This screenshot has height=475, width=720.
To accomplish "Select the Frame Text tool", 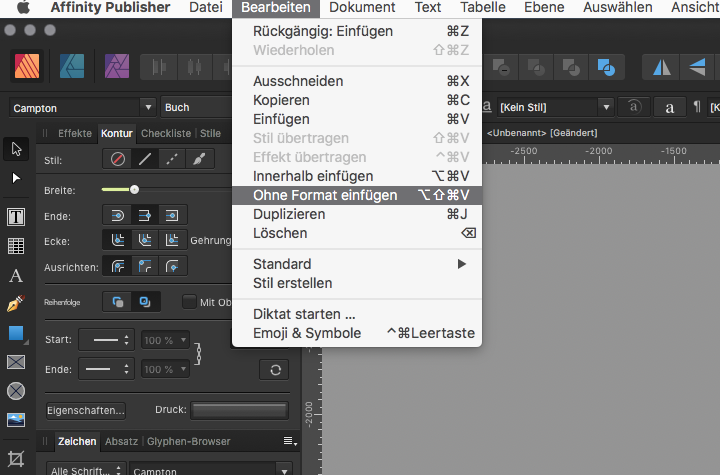I will pos(16,217).
